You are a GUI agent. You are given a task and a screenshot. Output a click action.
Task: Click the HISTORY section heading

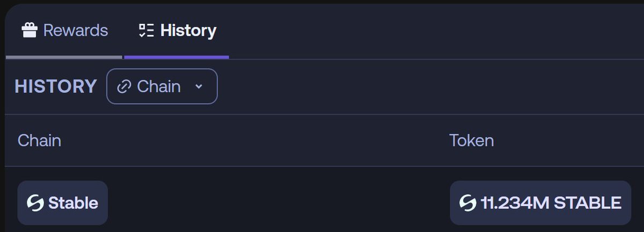56,86
